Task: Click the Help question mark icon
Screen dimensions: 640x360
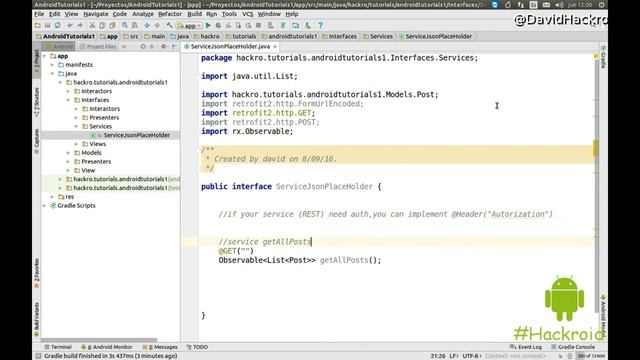Action: [320, 25]
